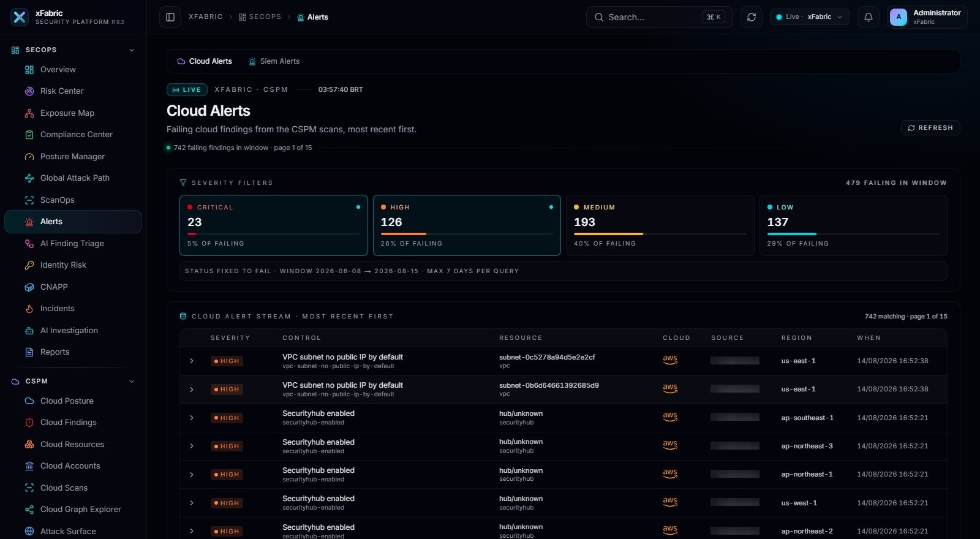Viewport: 980px width, 539px height.
Task: Open the Overview sidebar icon
Action: (29, 70)
